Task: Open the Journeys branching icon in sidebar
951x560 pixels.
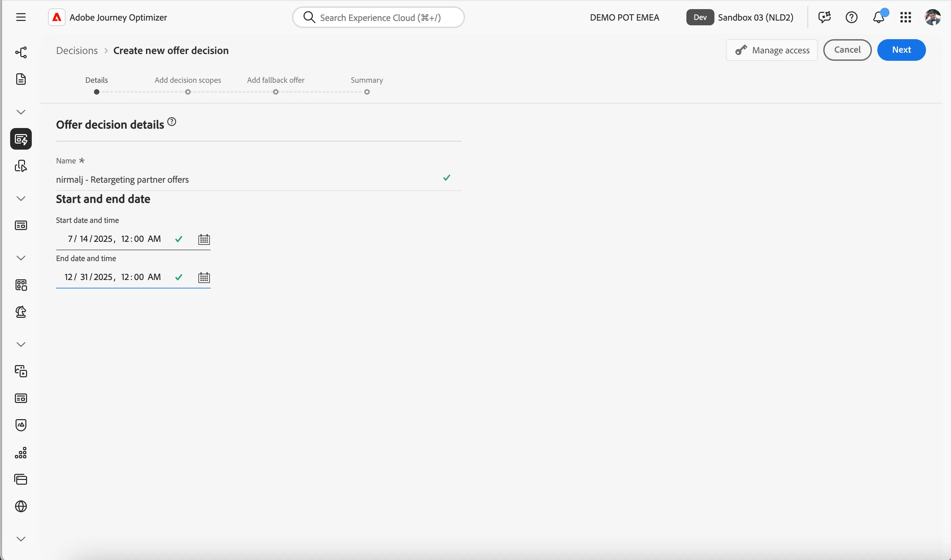Action: click(x=21, y=52)
